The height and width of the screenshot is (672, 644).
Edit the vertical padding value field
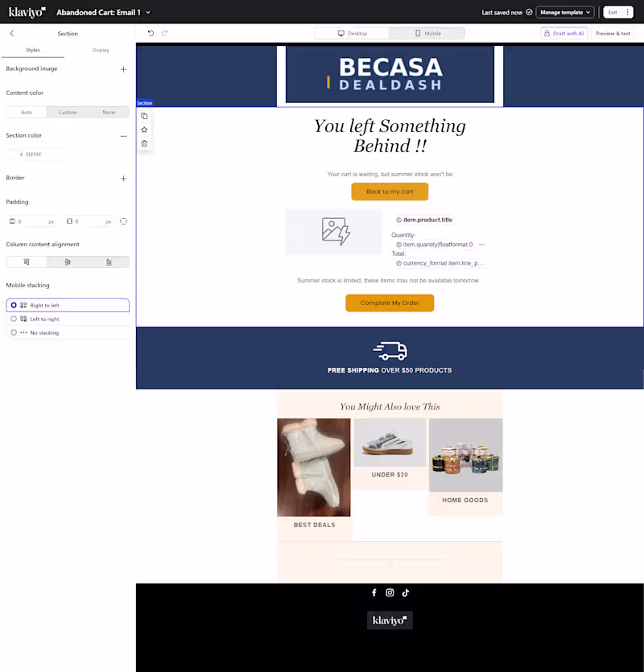[34, 221]
